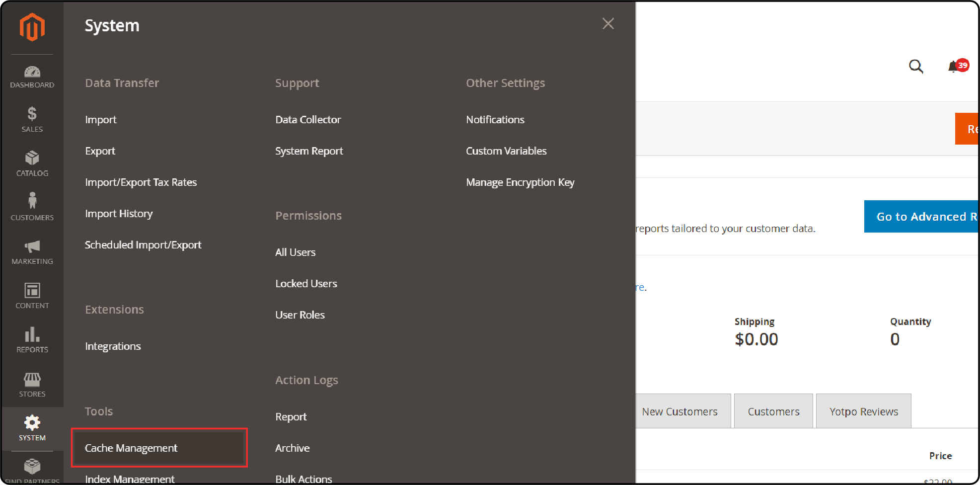Open the Marketing sidebar menu
The width and height of the screenshot is (980, 485).
pos(32,252)
